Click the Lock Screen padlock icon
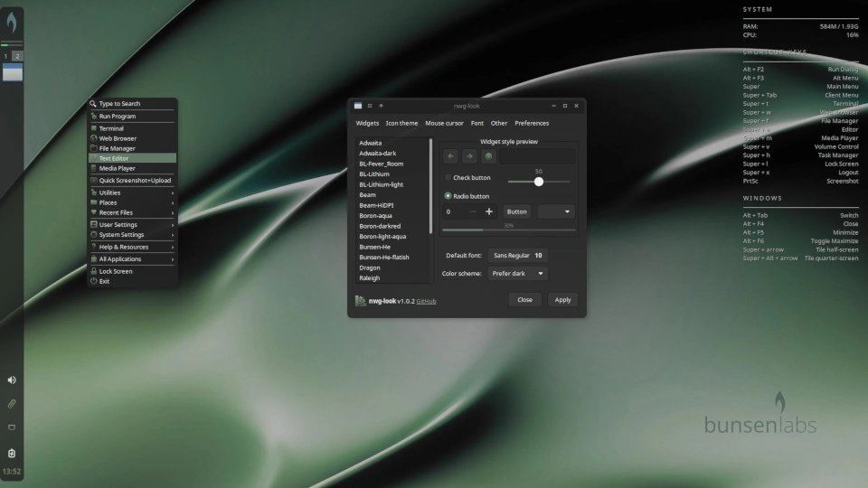This screenshot has height=488, width=868. pos(93,271)
